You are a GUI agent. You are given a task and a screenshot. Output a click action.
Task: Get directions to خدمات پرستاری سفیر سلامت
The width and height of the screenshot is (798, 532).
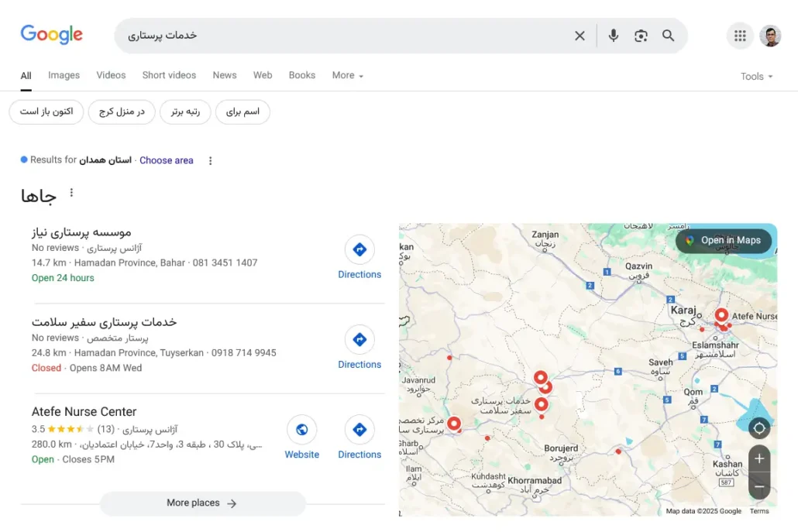pos(359,348)
